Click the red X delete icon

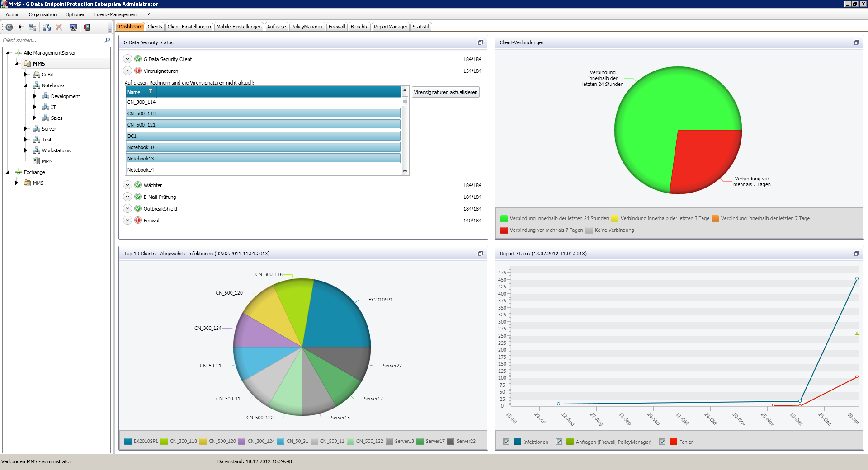[59, 27]
